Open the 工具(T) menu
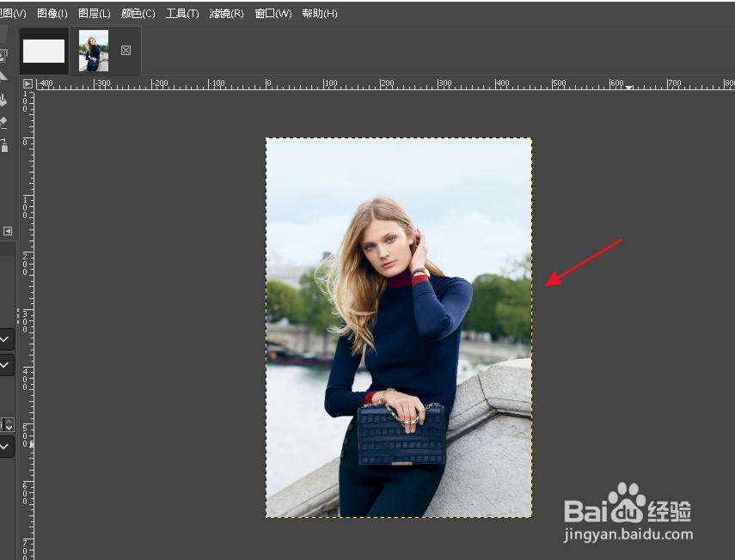This screenshot has height=560, width=735. (182, 14)
